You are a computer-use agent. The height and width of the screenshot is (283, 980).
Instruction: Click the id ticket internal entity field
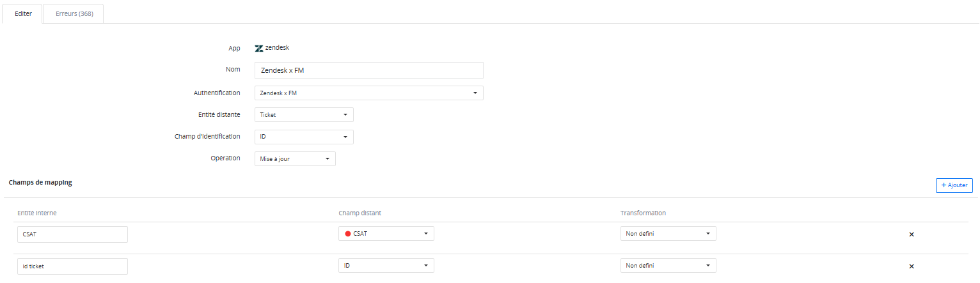[x=72, y=266]
